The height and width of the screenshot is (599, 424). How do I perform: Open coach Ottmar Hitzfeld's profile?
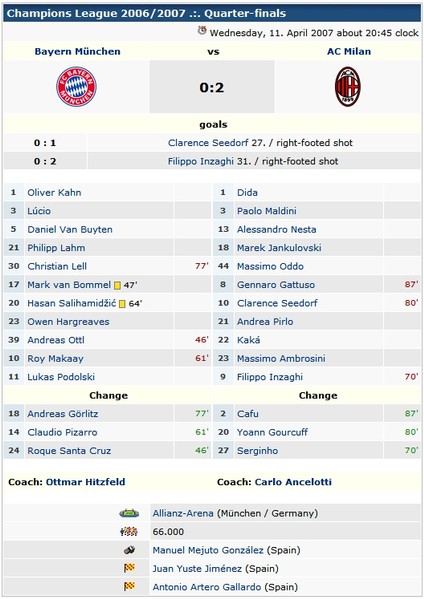click(x=86, y=482)
